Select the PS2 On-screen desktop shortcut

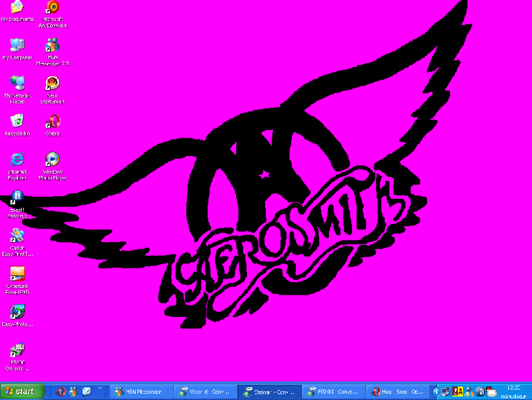click(17, 357)
